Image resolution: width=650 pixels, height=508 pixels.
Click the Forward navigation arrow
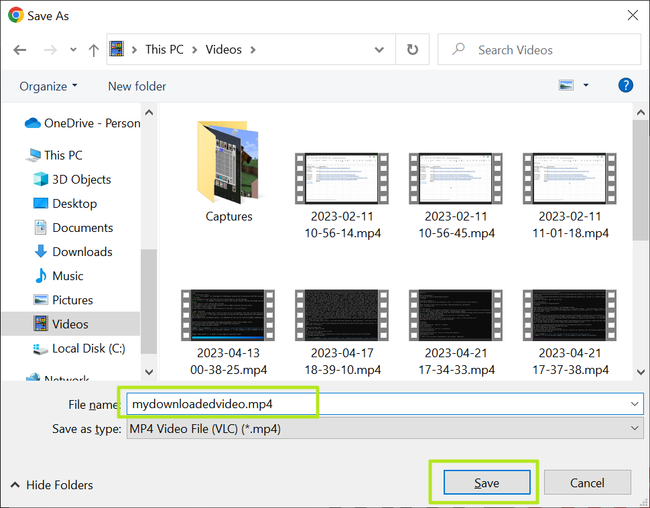point(50,50)
